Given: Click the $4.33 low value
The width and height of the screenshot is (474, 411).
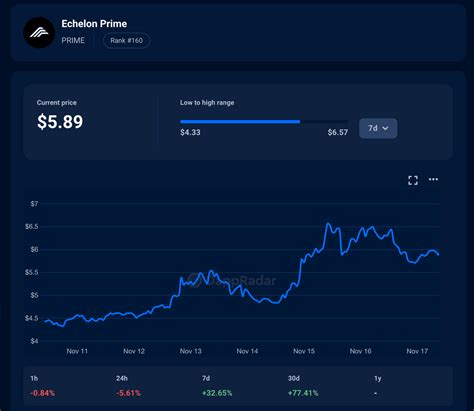Looking at the screenshot, I should tap(190, 132).
